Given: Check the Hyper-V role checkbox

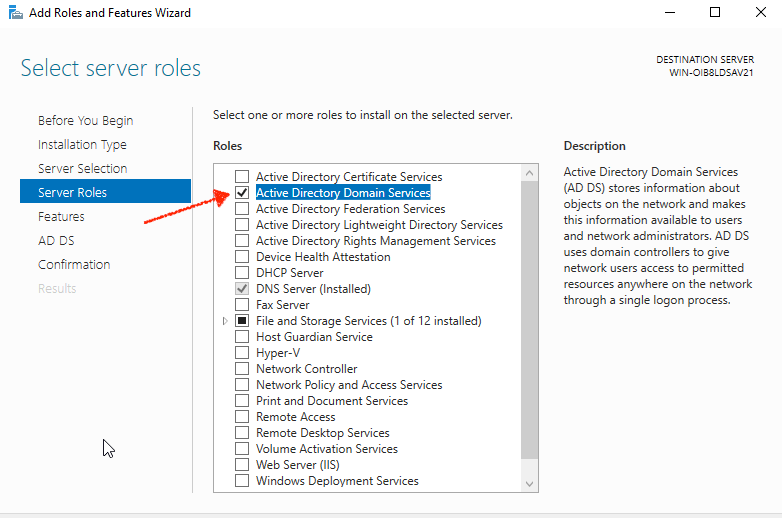Looking at the screenshot, I should tap(241, 353).
